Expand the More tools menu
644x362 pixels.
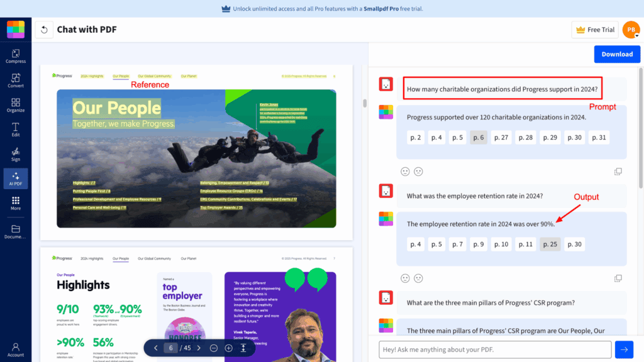(16, 203)
